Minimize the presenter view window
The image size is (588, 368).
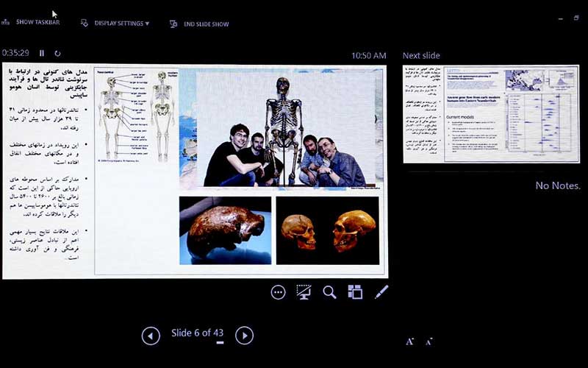(561, 19)
